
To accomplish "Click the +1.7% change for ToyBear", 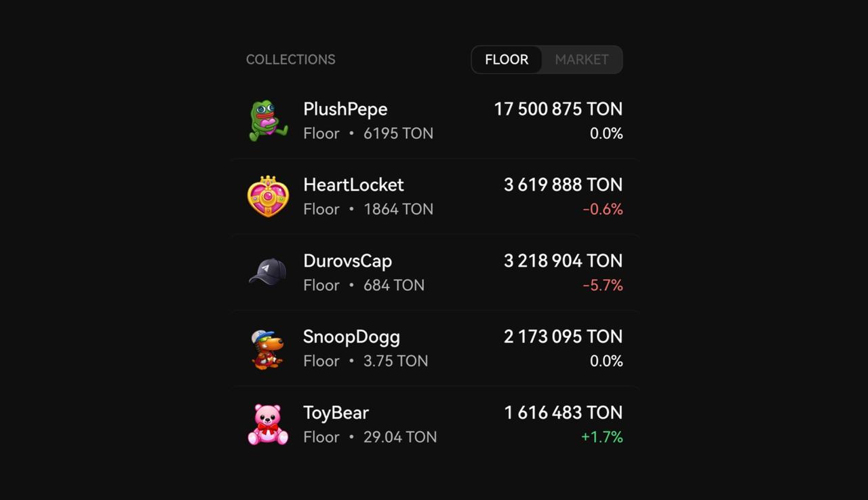I will (x=601, y=437).
